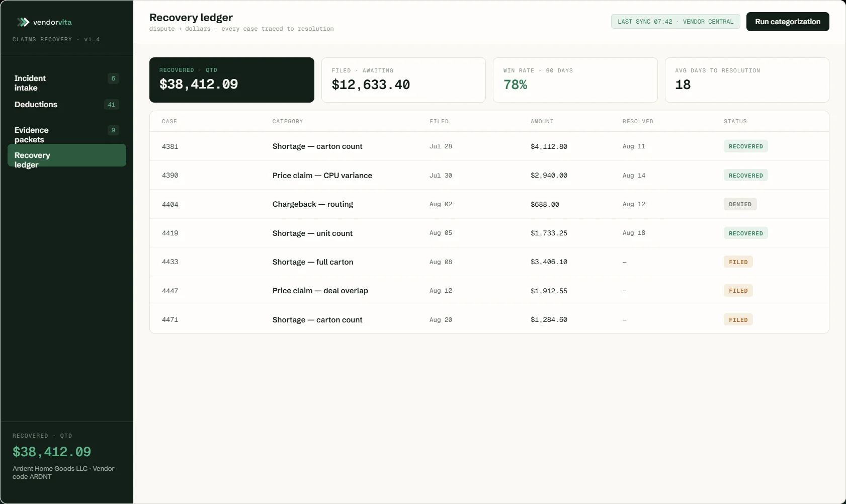Screen dimensions: 846x504
Task: Click the DENIED status badge
Action: pos(740,204)
